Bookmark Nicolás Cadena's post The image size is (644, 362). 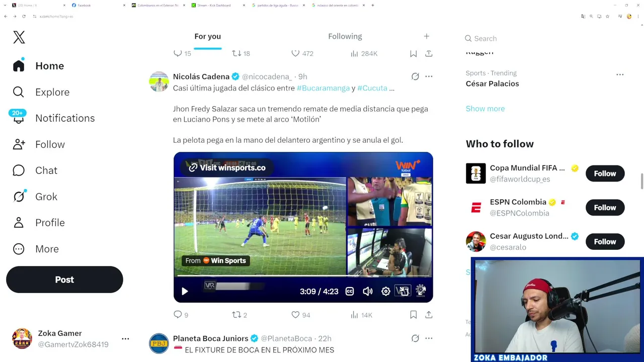(x=413, y=315)
